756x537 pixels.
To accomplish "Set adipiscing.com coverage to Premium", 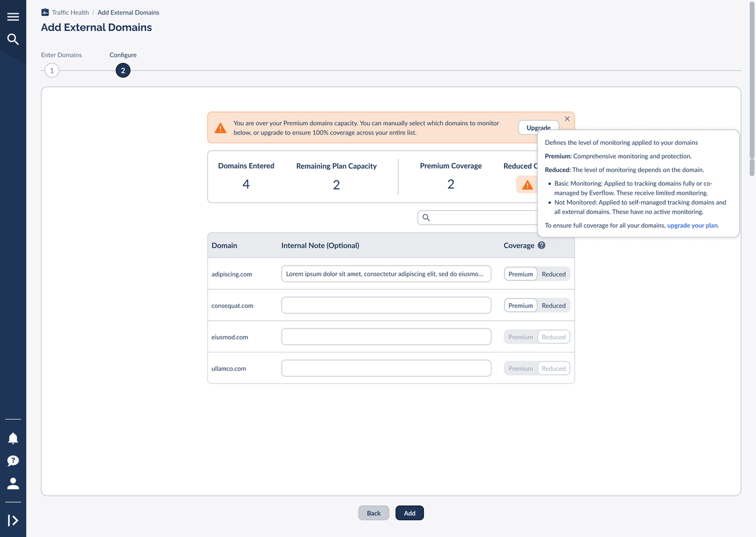I will pyautogui.click(x=521, y=274).
